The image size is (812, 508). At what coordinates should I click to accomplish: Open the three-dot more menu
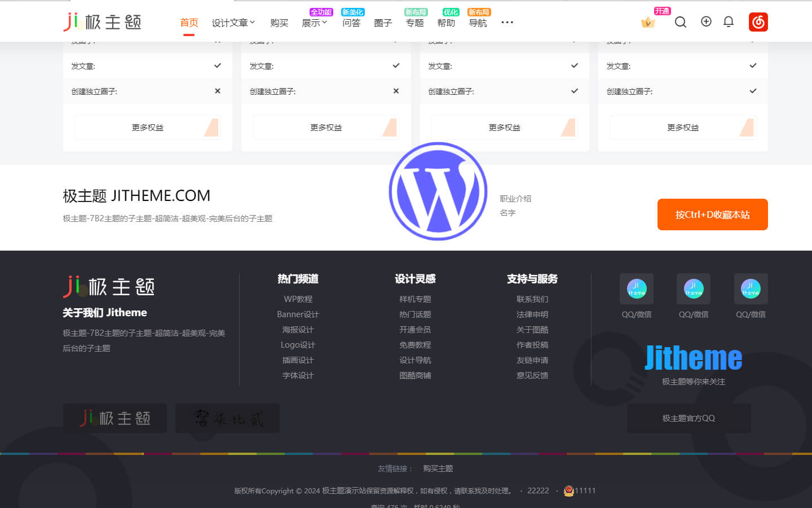507,23
